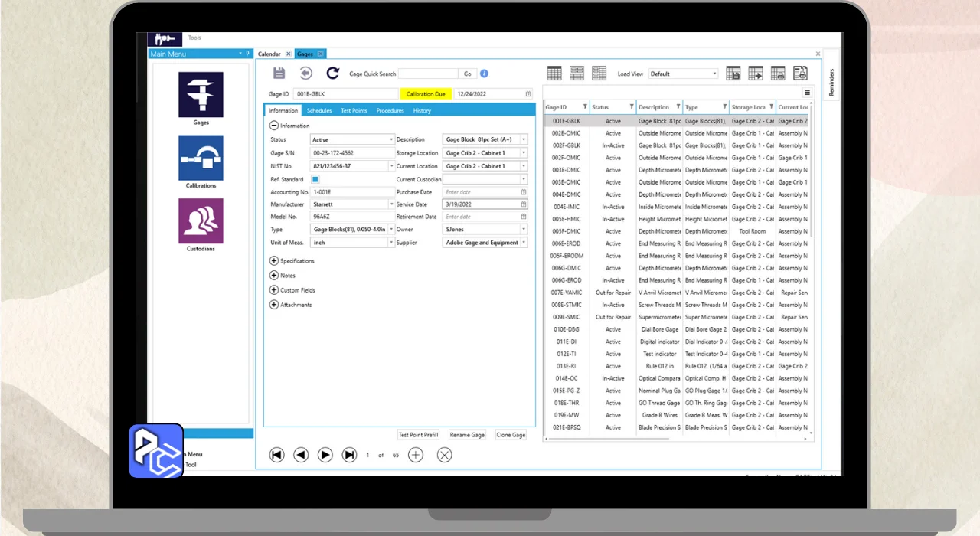The height and width of the screenshot is (536, 980).
Task: Open the Gages module icon
Action: coord(201,95)
